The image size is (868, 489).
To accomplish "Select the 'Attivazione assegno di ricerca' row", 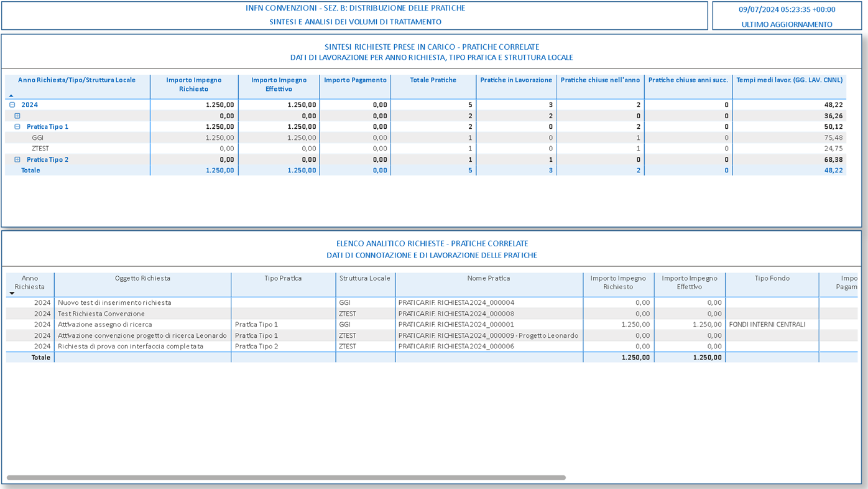I will (x=104, y=325).
